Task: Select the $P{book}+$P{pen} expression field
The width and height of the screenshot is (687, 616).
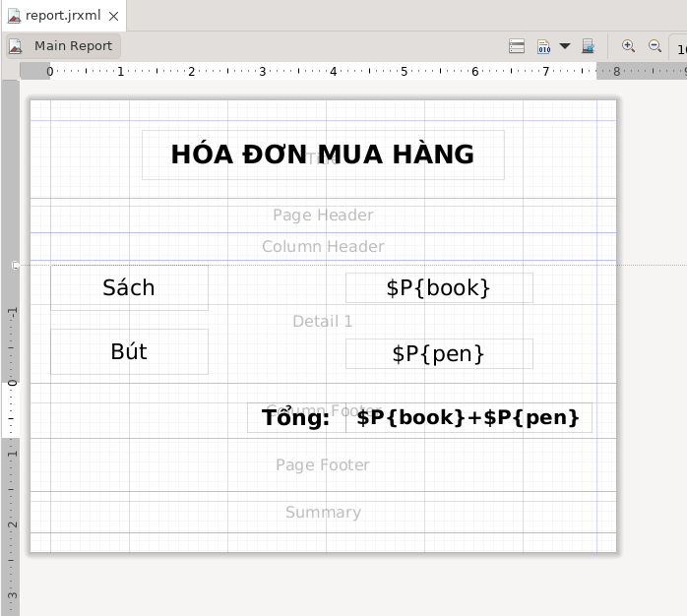Action: (x=468, y=417)
